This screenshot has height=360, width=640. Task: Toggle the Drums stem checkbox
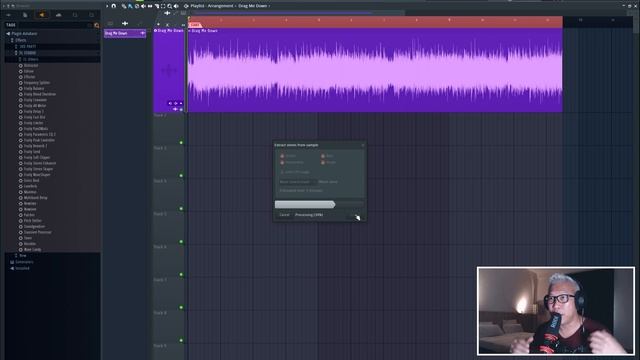282,156
